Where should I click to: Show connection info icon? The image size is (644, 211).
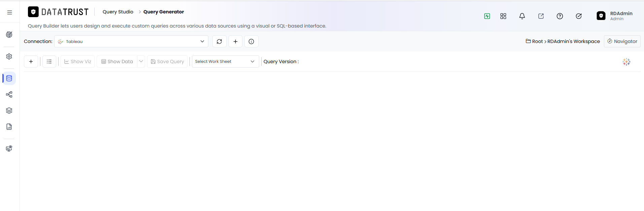(251, 41)
